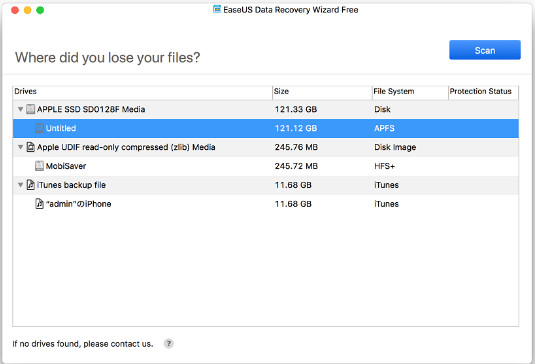Viewport: 535px width, 364px height.
Task: Select the Apple UDIF read-only compressed Media name
Action: pos(126,147)
